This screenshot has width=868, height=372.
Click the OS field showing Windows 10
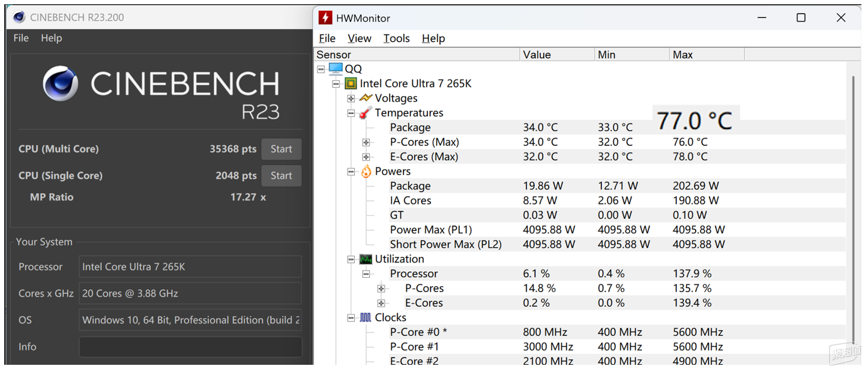click(190, 320)
